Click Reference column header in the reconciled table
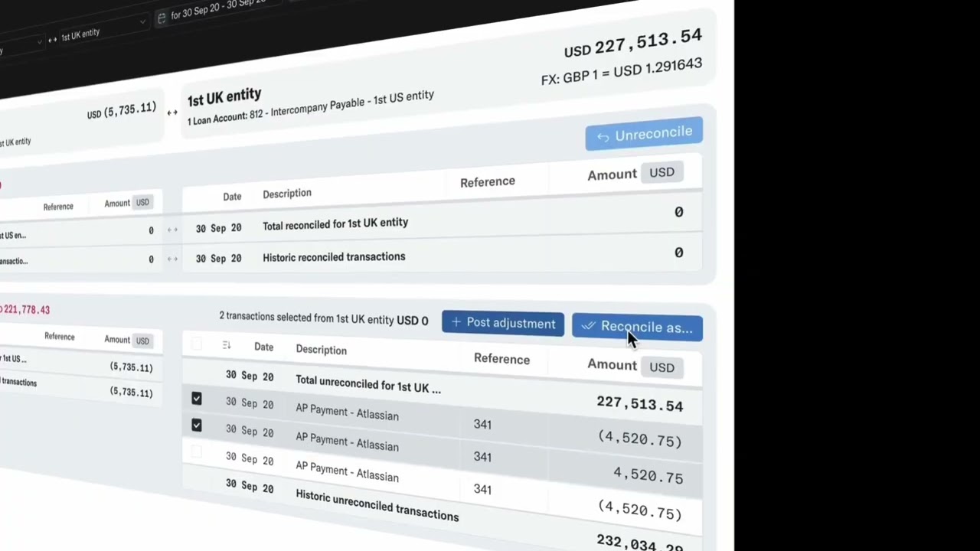Image resolution: width=980 pixels, height=551 pixels. 488,182
